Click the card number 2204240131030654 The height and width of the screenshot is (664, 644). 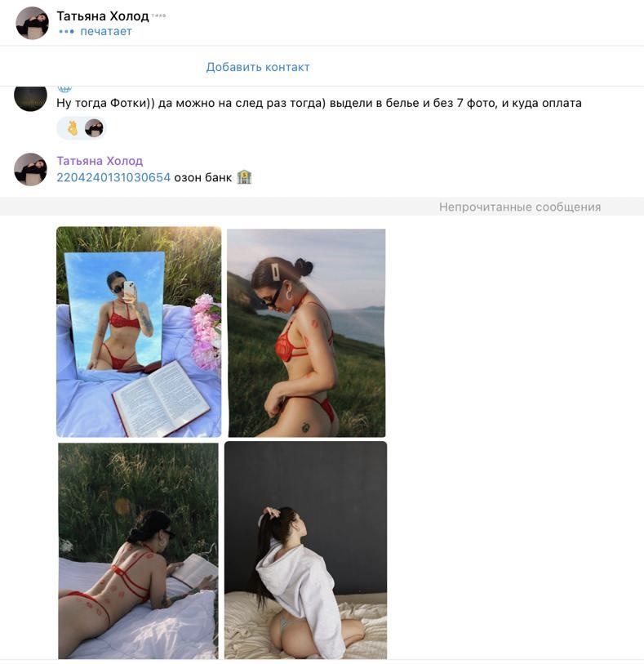(113, 177)
